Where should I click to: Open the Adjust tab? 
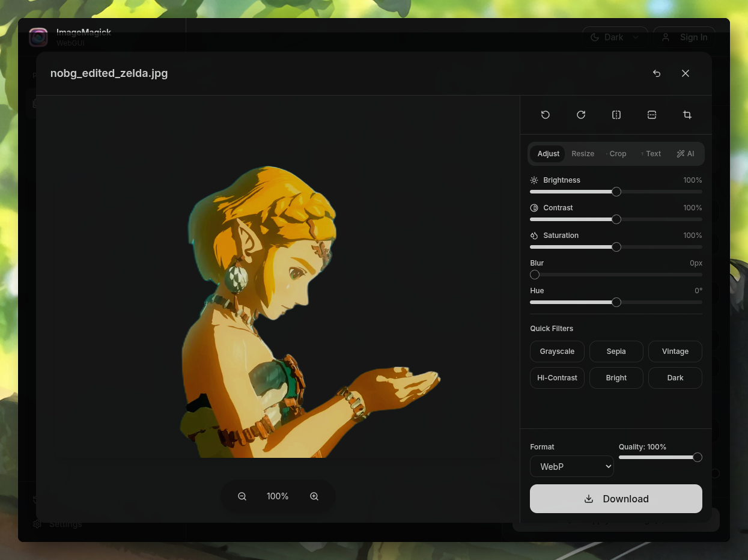click(x=548, y=154)
